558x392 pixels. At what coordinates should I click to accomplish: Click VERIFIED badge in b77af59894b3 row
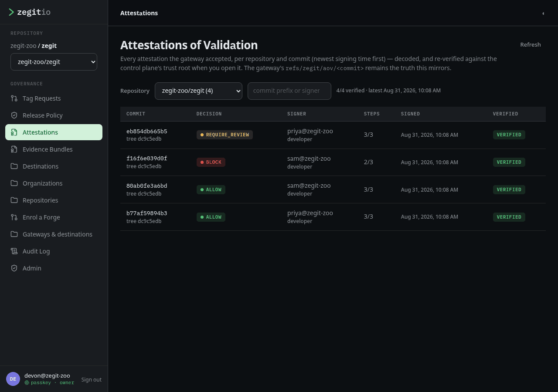point(509,217)
